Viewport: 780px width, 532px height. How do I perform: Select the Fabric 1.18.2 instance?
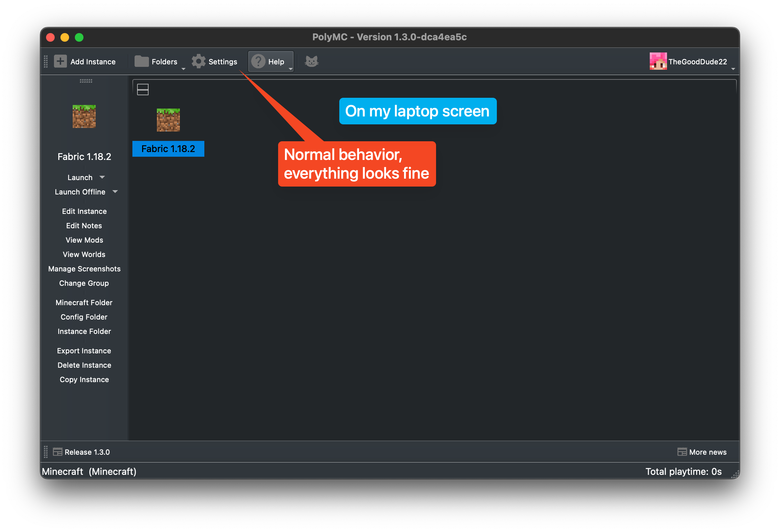tap(168, 148)
